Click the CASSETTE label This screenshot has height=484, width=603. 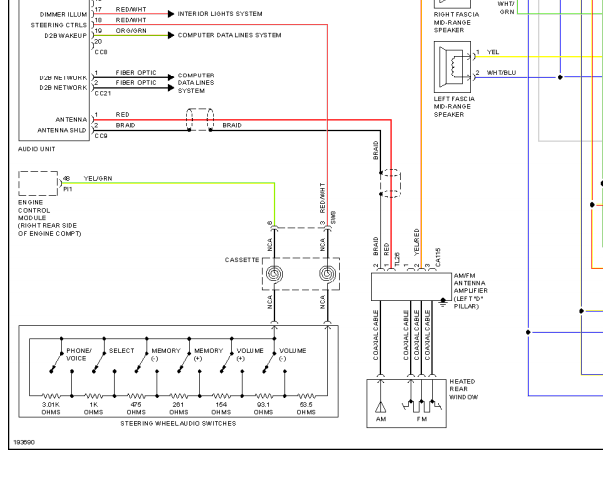point(242,260)
